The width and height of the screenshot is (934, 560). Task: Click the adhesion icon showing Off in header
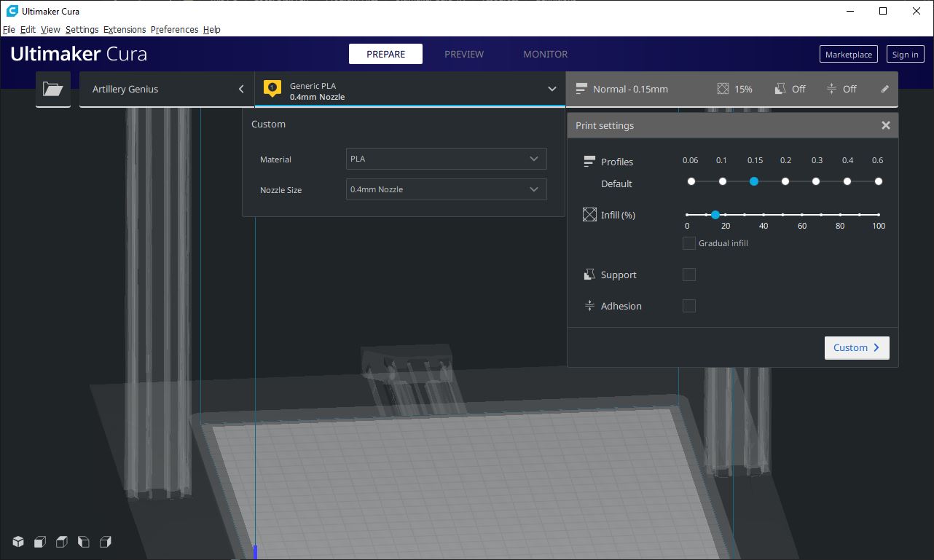click(832, 89)
